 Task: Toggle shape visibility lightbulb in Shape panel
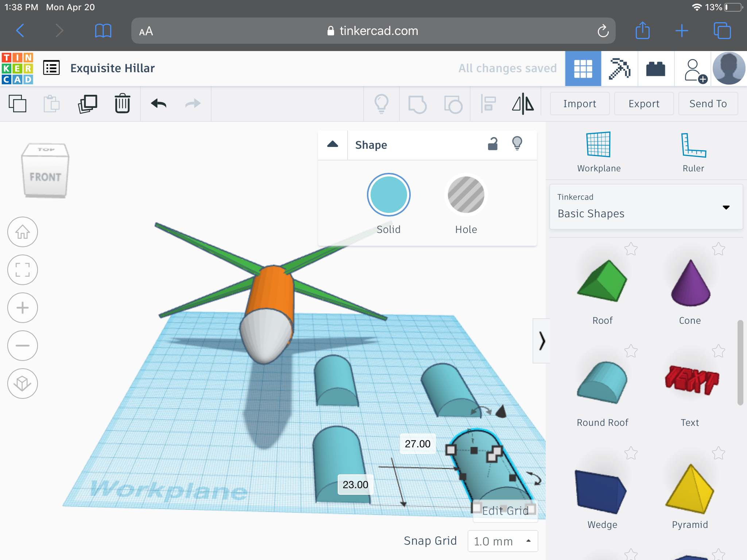coord(517,144)
